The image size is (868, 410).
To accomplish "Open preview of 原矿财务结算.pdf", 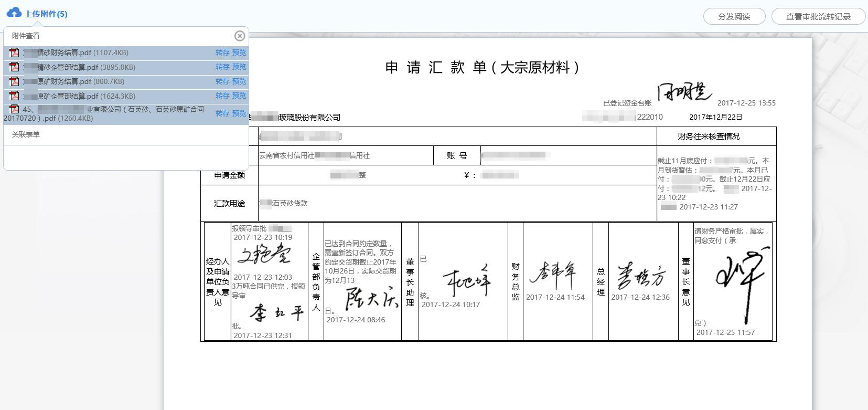I will pos(239,81).
